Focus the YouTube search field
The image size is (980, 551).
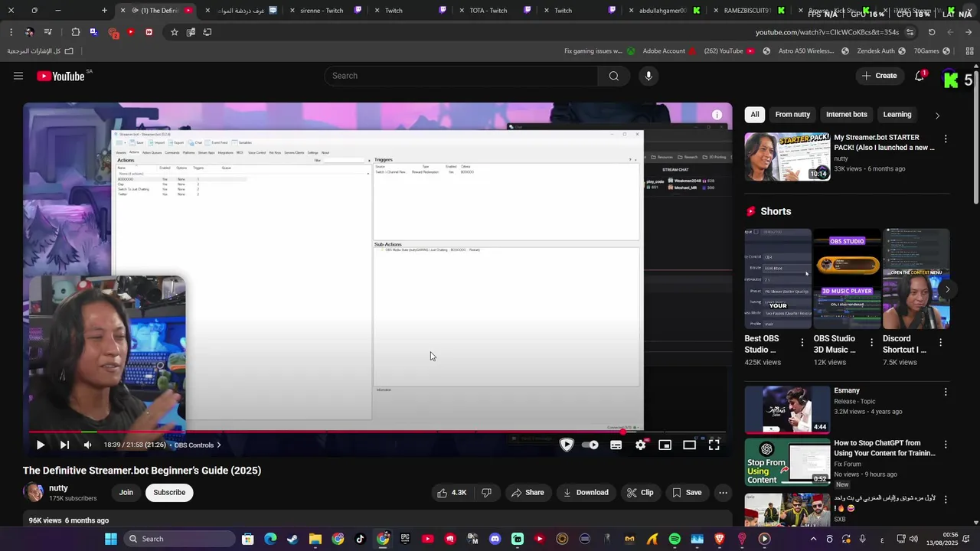(461, 76)
